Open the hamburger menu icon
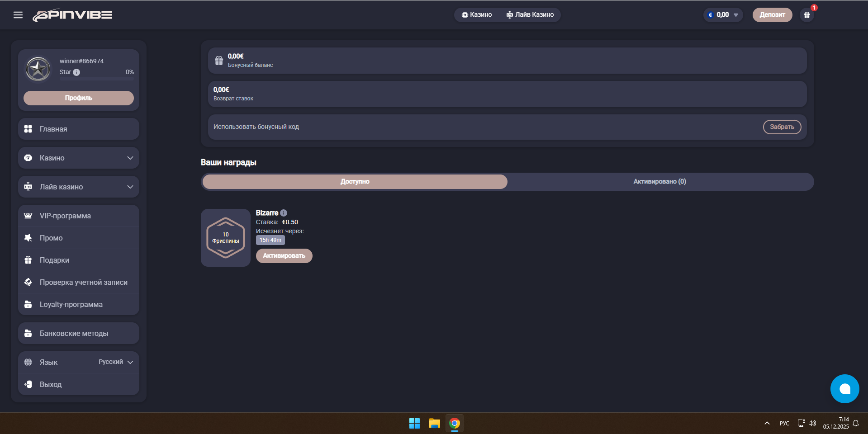Viewport: 868px width, 434px height. 18,15
